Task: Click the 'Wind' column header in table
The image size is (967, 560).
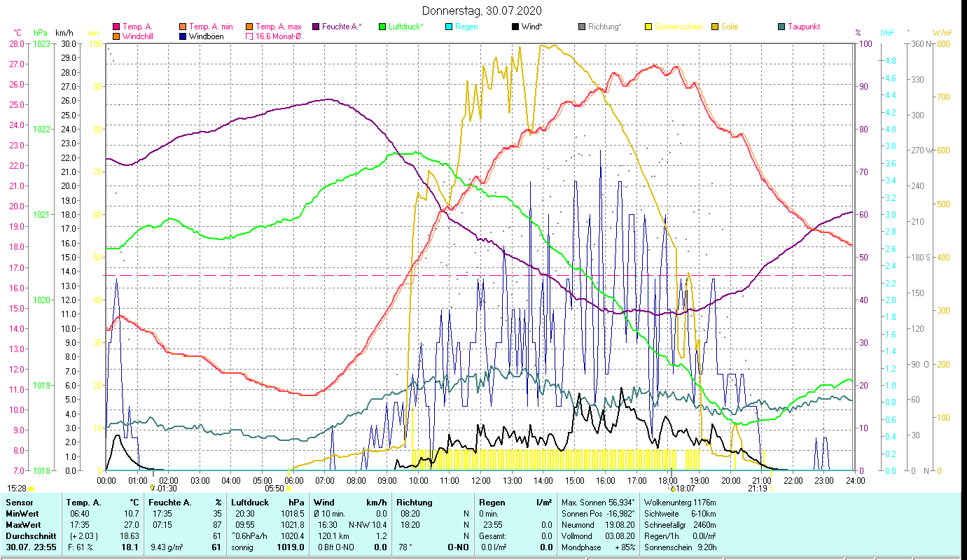Action: pos(325,503)
